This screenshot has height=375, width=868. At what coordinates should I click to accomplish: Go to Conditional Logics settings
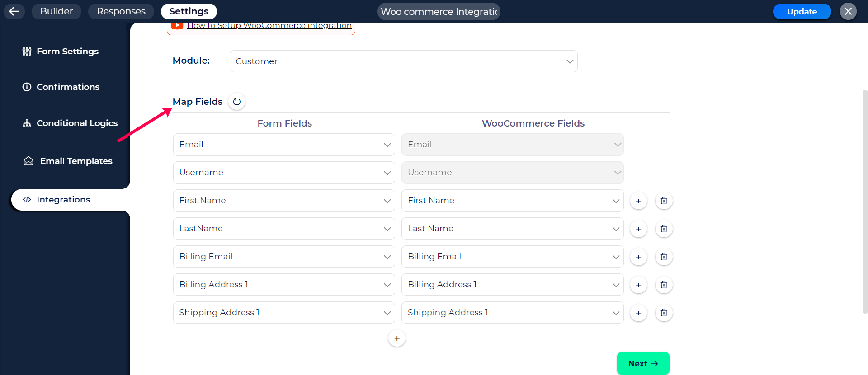tap(77, 123)
